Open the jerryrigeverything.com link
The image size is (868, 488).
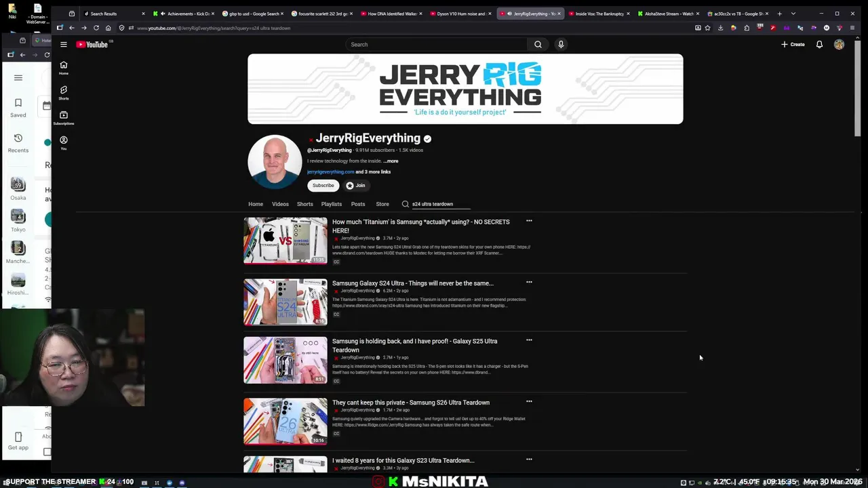pyautogui.click(x=330, y=172)
